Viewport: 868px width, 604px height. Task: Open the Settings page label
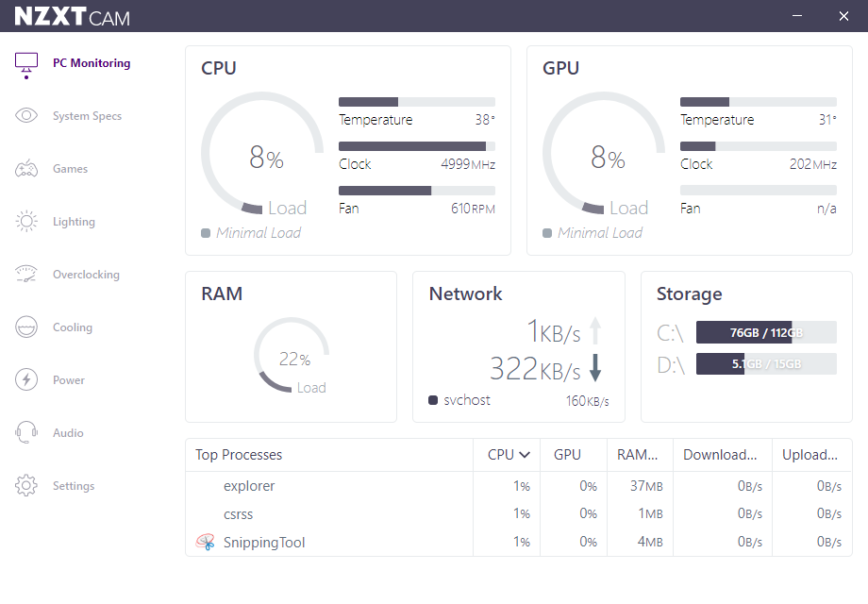[74, 485]
